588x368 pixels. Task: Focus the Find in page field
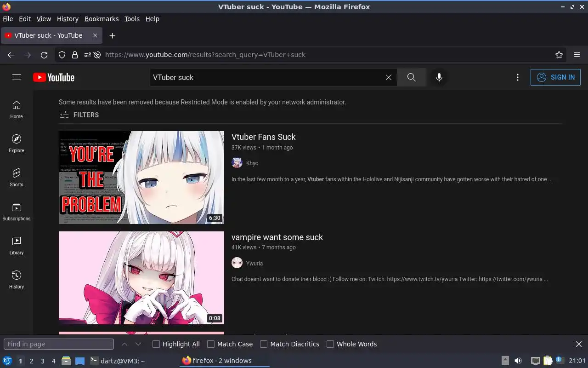[59, 344]
